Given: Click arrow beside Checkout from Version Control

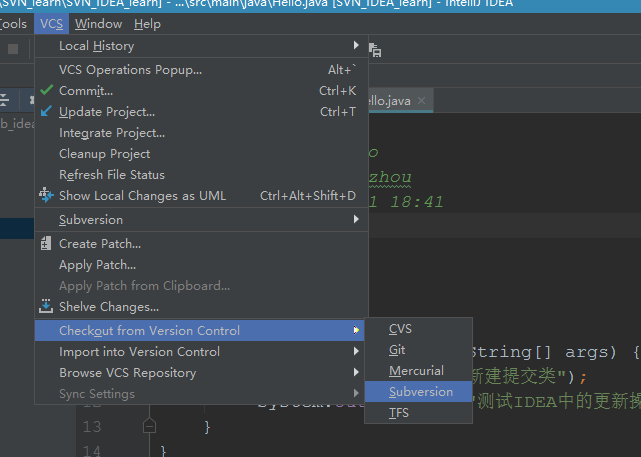Looking at the screenshot, I should point(356,330).
